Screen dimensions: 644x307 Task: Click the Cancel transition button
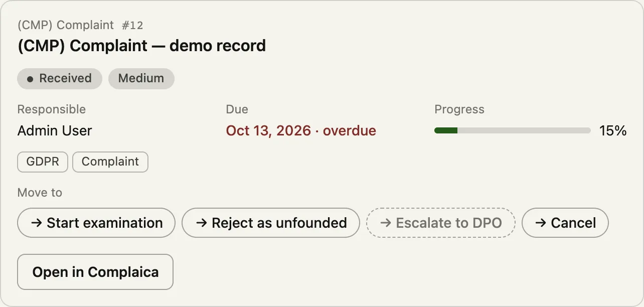565,223
